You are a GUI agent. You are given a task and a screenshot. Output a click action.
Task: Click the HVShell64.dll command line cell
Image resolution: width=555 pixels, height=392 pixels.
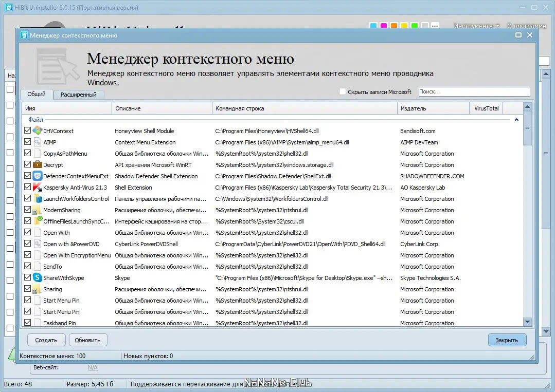pyautogui.click(x=267, y=131)
